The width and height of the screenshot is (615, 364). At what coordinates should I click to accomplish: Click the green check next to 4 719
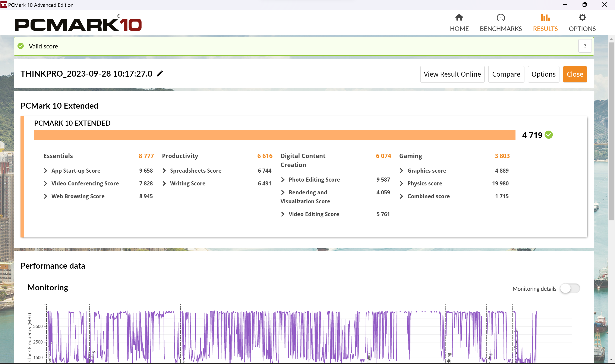pos(549,135)
